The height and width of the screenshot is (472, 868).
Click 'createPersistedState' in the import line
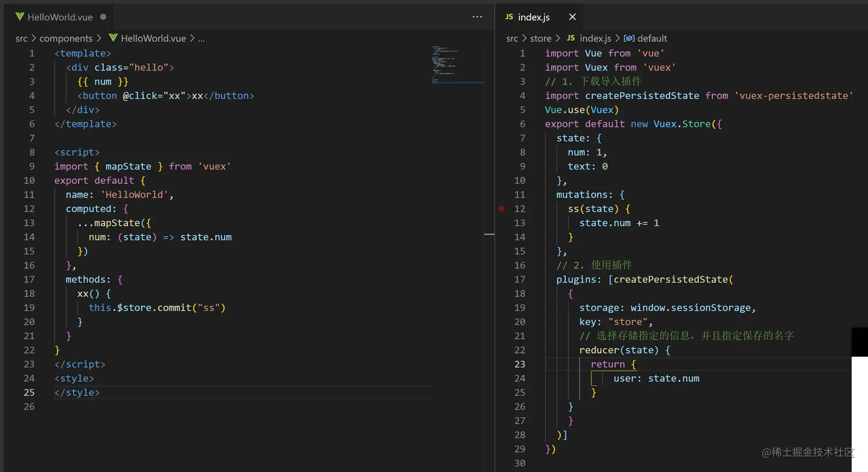(x=642, y=96)
